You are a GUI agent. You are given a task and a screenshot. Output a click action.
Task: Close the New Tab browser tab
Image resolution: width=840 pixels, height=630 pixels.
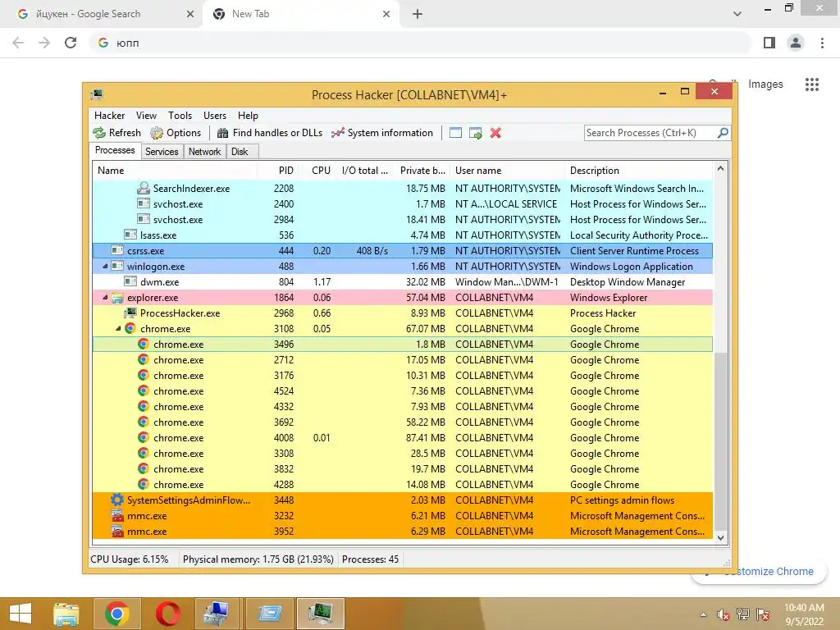pos(386,14)
